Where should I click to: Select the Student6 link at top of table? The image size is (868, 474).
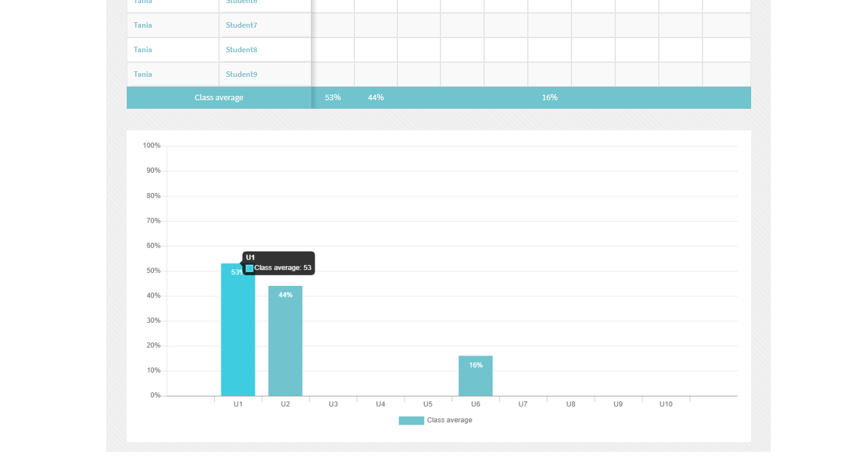tap(241, 2)
